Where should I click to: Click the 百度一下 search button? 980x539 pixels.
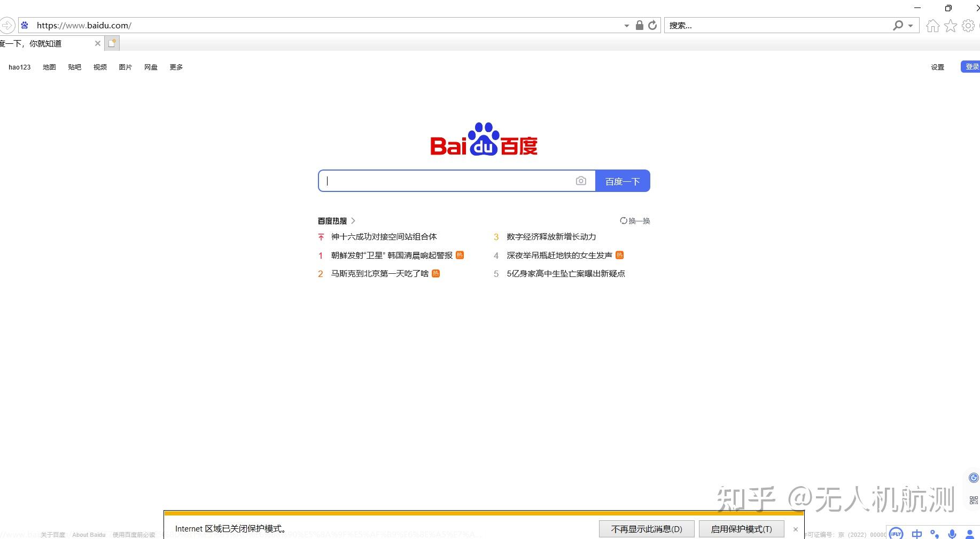(x=623, y=181)
